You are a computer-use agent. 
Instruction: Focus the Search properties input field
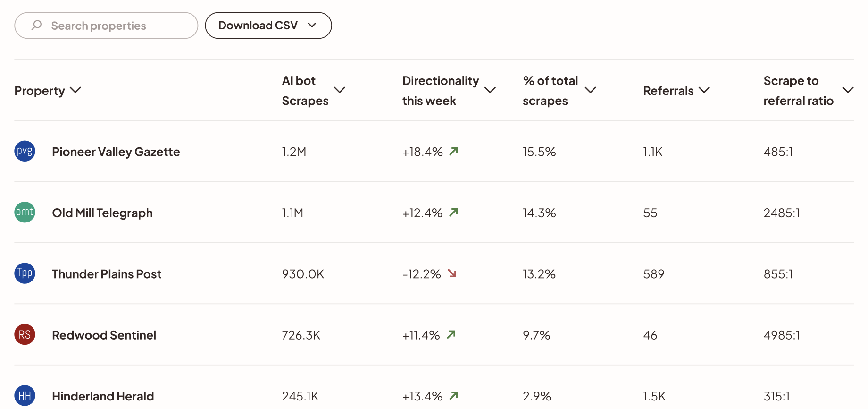113,26
